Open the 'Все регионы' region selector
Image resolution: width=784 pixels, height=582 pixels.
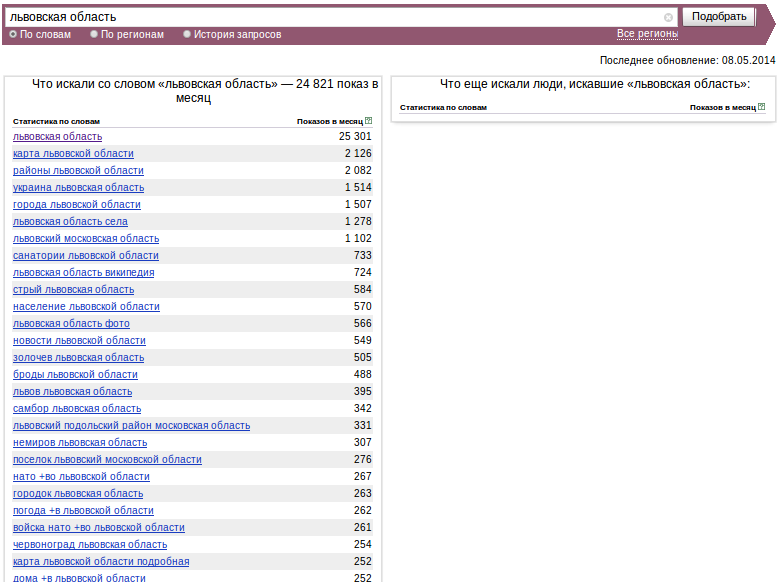tap(647, 34)
